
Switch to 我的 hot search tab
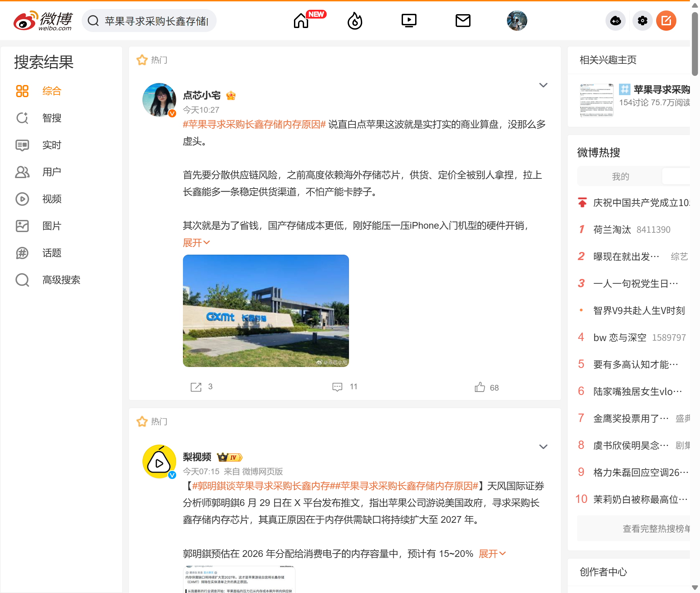620,176
